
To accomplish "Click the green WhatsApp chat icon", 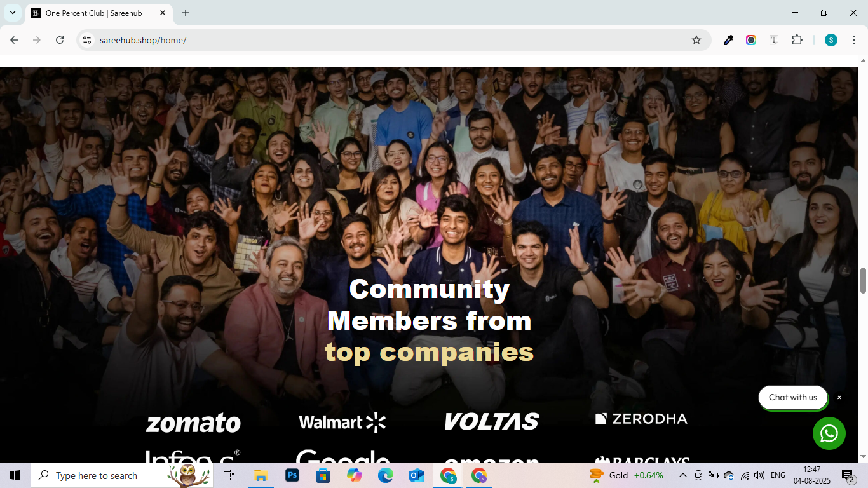I will coord(829,433).
